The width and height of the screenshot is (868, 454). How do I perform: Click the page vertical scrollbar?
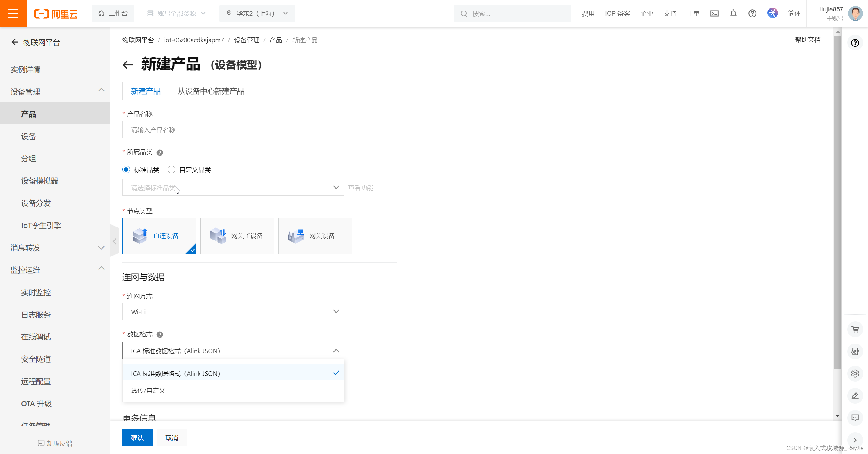[837, 202]
